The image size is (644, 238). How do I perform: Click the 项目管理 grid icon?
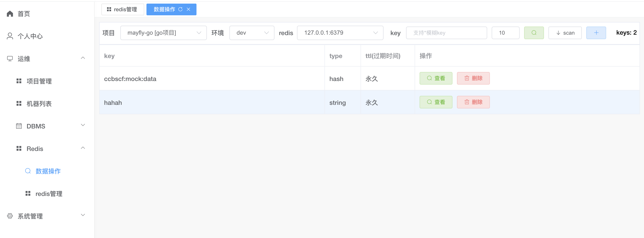tap(19, 81)
